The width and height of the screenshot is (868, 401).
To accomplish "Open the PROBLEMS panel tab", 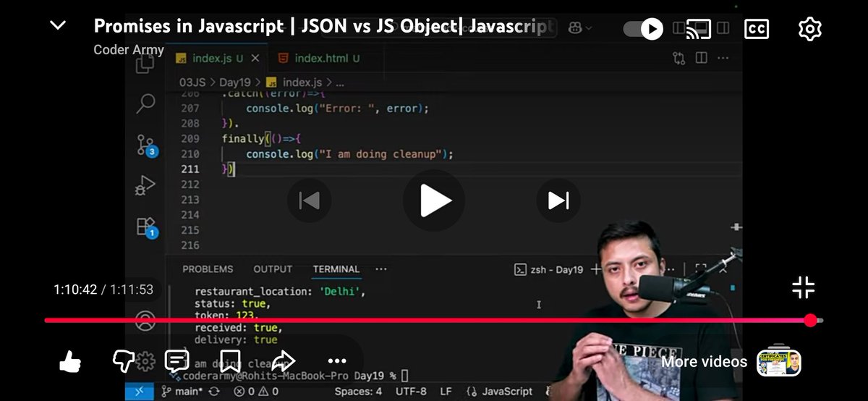I will tap(208, 269).
